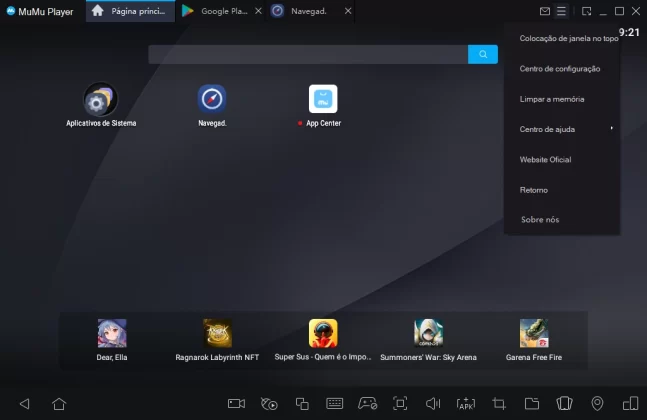The height and width of the screenshot is (420, 647).
Task: Choose Limpar a memória from menu
Action: 552,99
